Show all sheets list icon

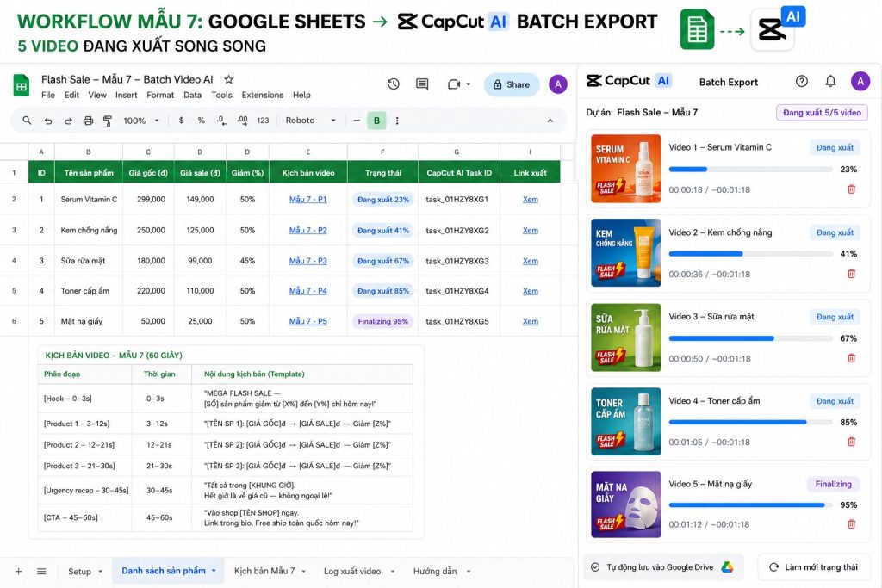tap(41, 571)
